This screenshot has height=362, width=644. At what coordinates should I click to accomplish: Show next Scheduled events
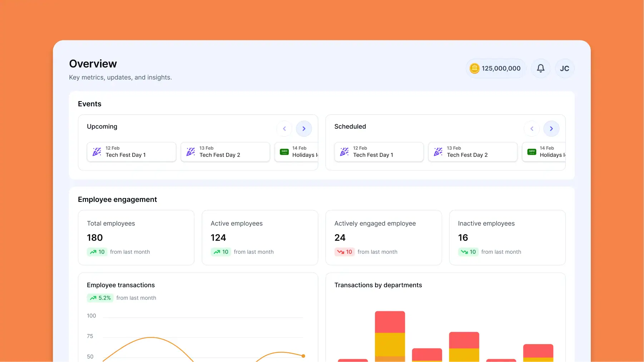coord(551,129)
